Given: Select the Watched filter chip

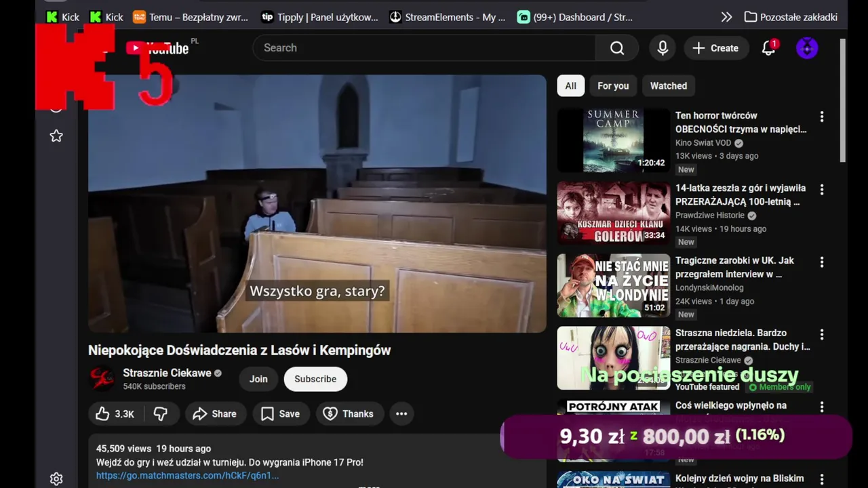Looking at the screenshot, I should 669,86.
